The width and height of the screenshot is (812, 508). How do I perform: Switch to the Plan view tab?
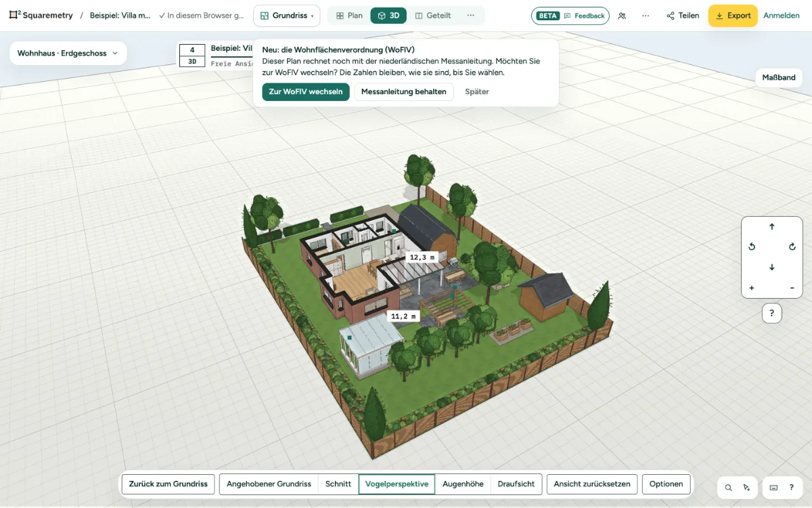click(349, 16)
